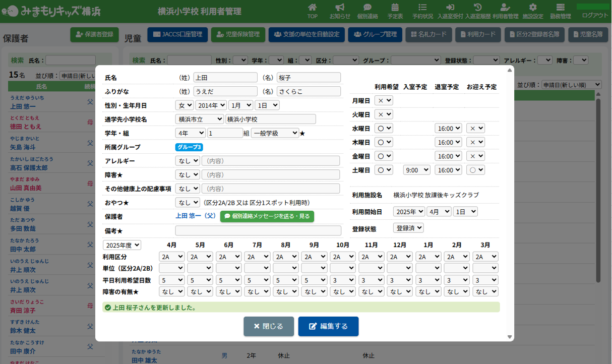The height and width of the screenshot is (364, 612).
Task: Click the 編集する button
Action: [328, 326]
